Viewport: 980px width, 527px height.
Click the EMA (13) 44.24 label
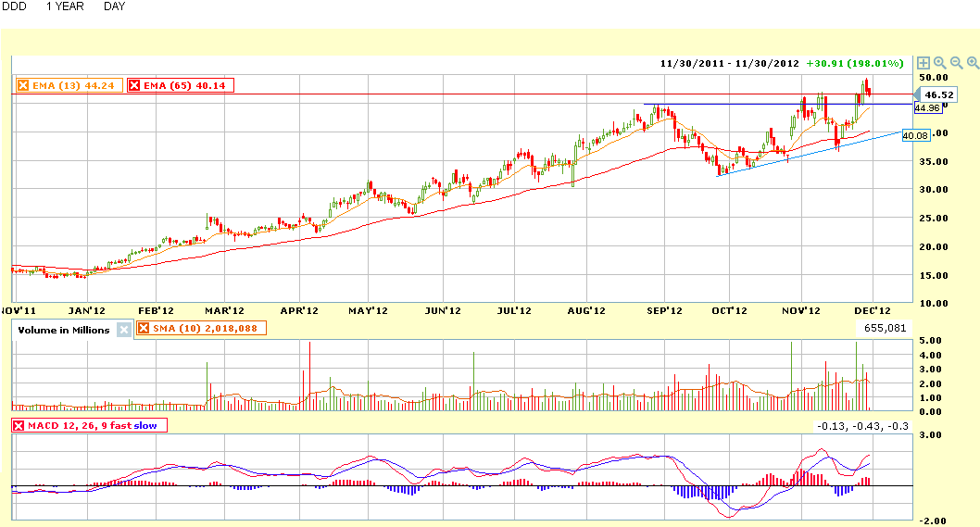73,85
